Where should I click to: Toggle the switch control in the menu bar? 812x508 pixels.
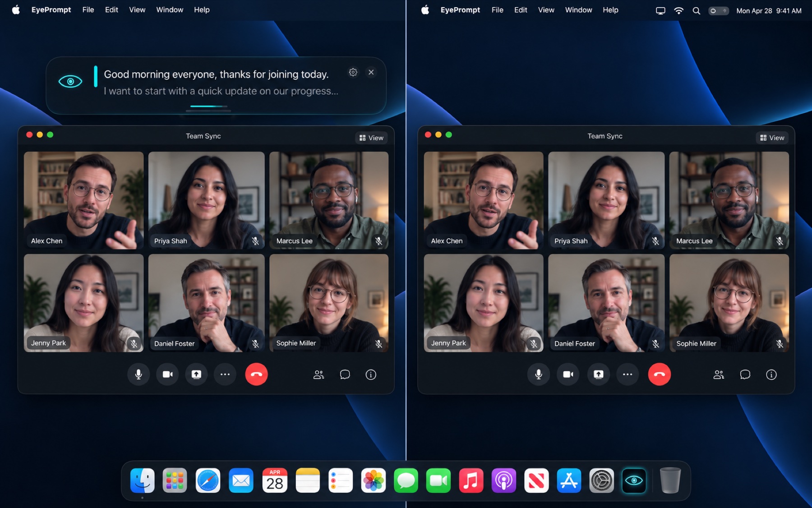click(719, 11)
